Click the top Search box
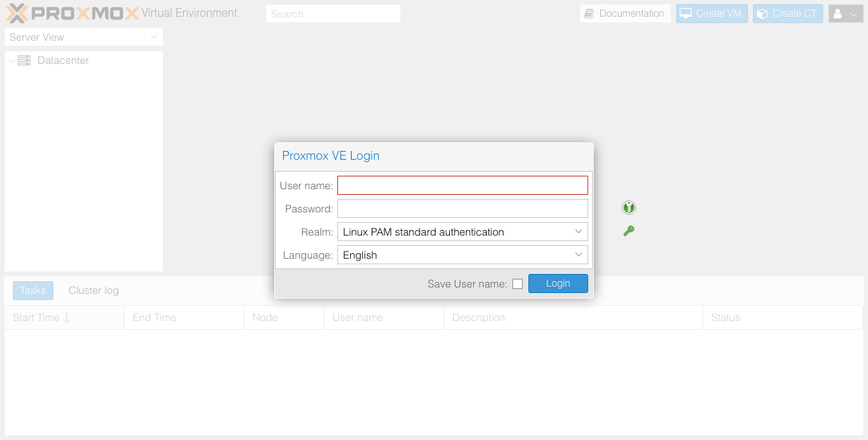The width and height of the screenshot is (868, 440). pos(332,14)
